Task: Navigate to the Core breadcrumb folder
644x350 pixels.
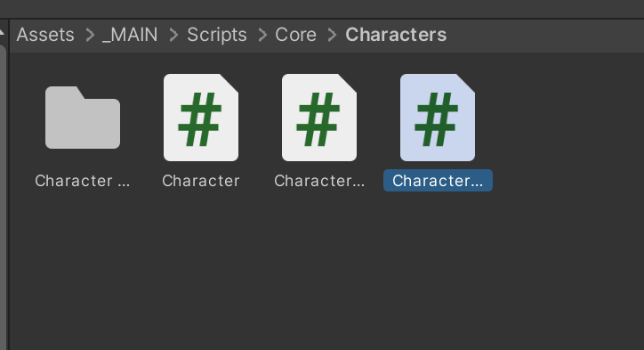Action: tap(295, 35)
